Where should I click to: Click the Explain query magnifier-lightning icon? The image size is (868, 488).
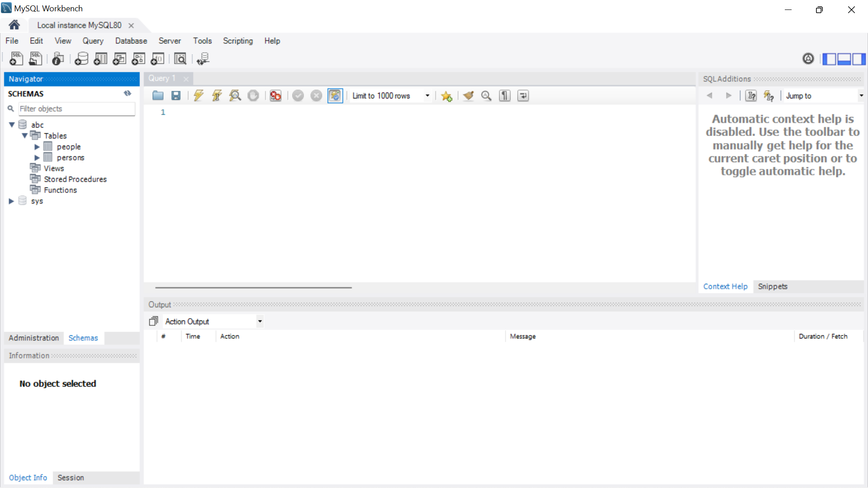tap(235, 96)
